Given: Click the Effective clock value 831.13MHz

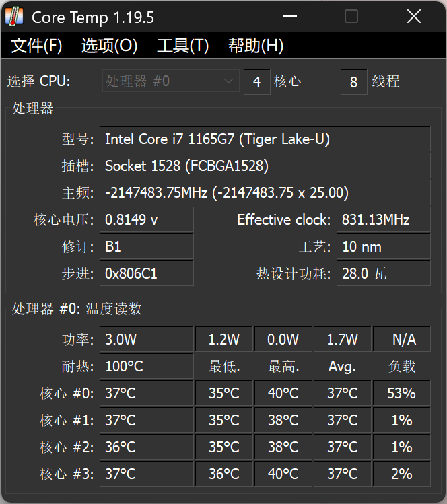Looking at the screenshot, I should (383, 220).
